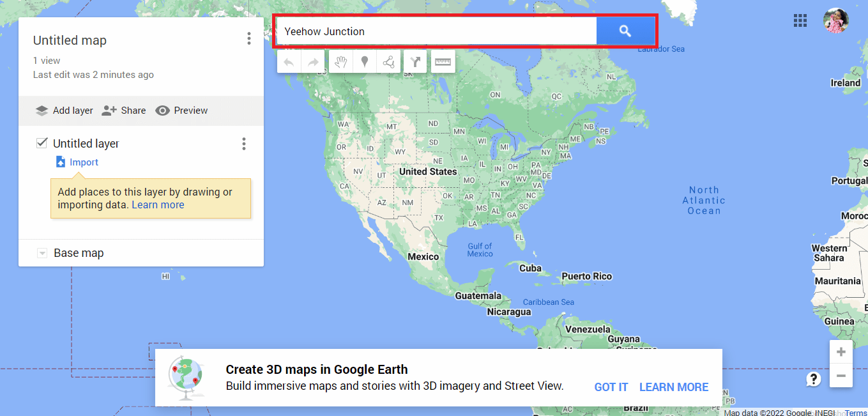Click the blue search magnifier button
868x416 pixels.
[x=625, y=31]
